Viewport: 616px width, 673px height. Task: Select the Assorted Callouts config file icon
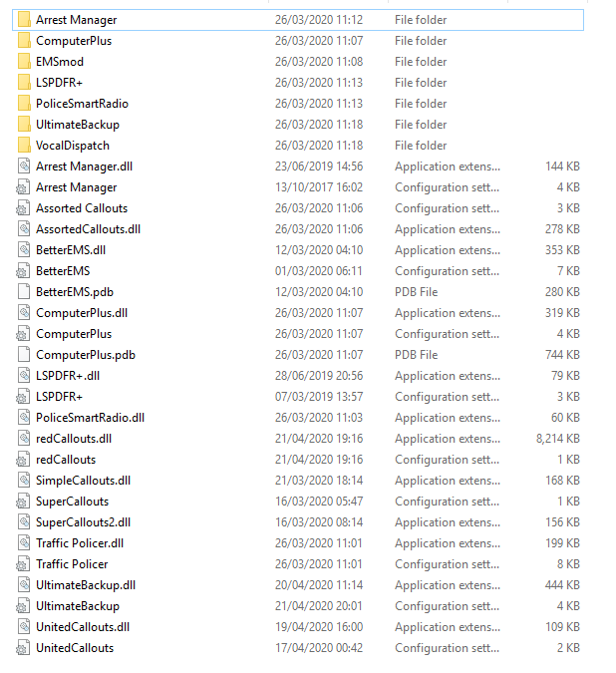point(23,208)
